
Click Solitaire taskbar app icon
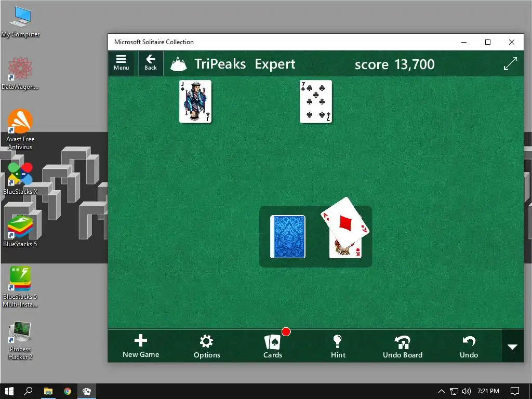click(87, 391)
